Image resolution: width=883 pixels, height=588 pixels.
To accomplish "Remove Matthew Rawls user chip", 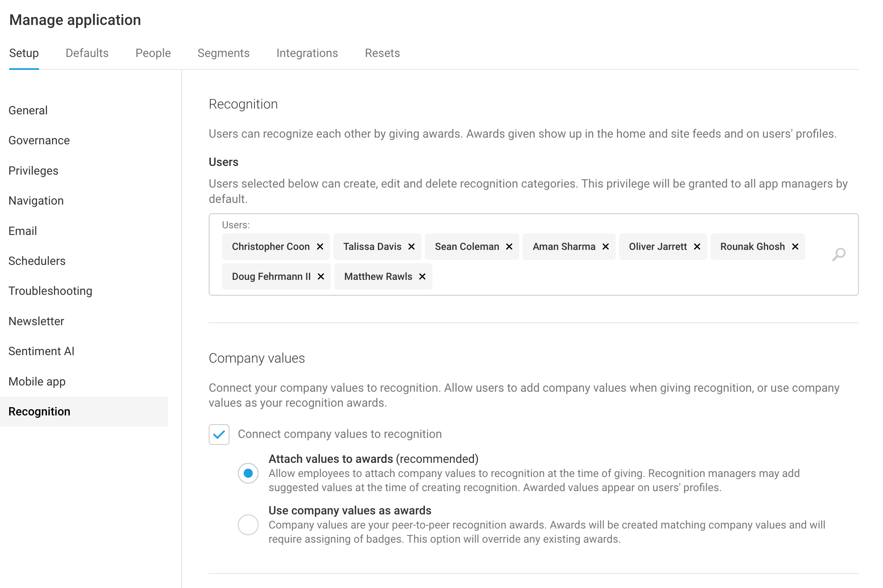I will (x=422, y=277).
